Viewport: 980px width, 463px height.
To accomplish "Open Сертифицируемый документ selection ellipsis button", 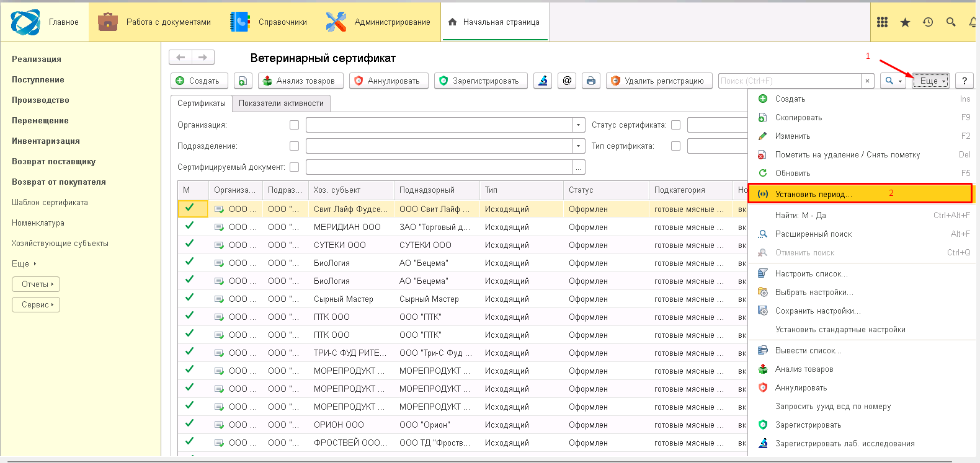I will [x=578, y=167].
